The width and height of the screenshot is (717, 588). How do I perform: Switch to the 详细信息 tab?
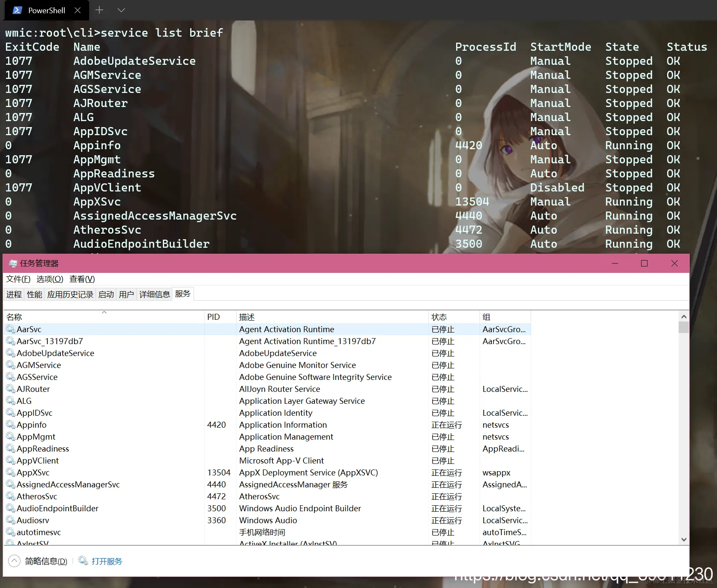click(x=155, y=294)
